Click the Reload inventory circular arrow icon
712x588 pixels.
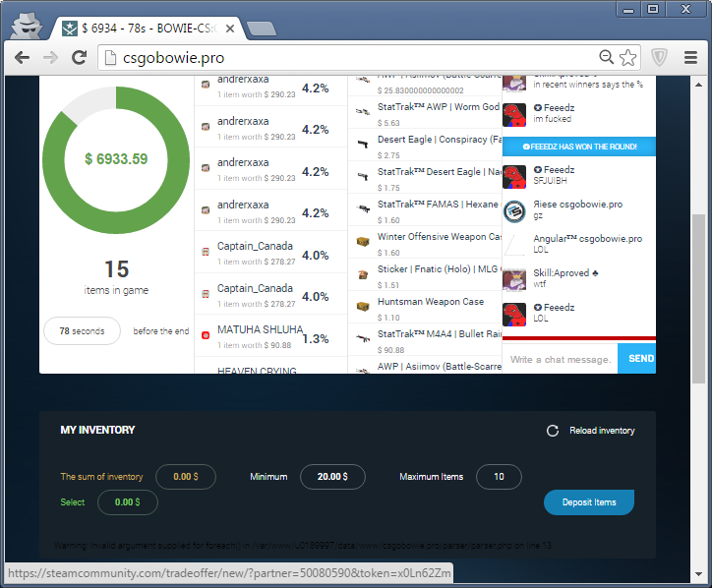click(x=553, y=431)
